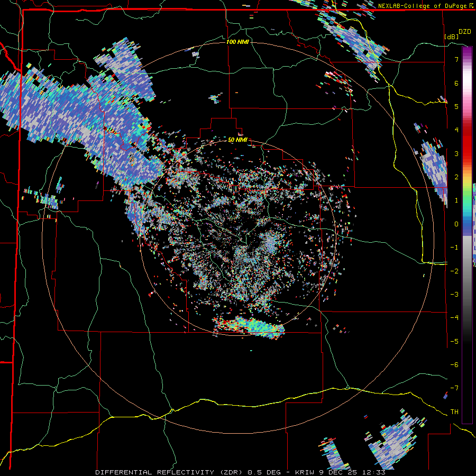Click the 12:33 timestamp text
476x476 pixels.
(x=373, y=472)
